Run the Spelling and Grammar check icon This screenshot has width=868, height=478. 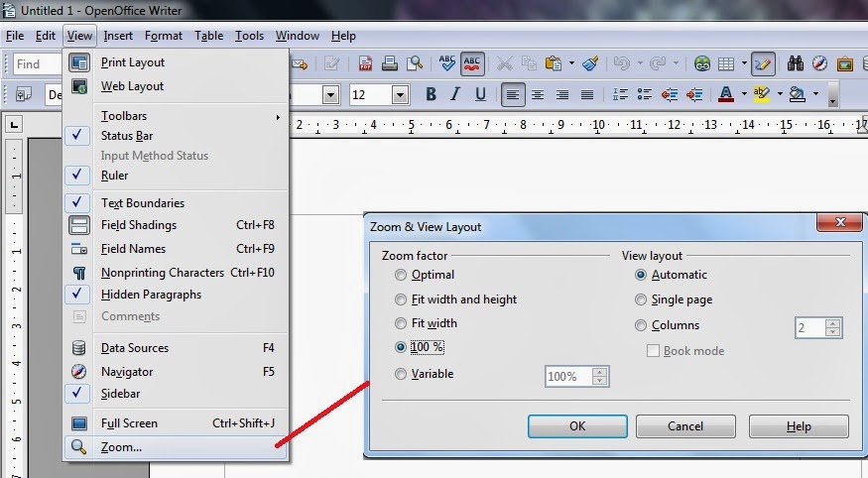(446, 63)
